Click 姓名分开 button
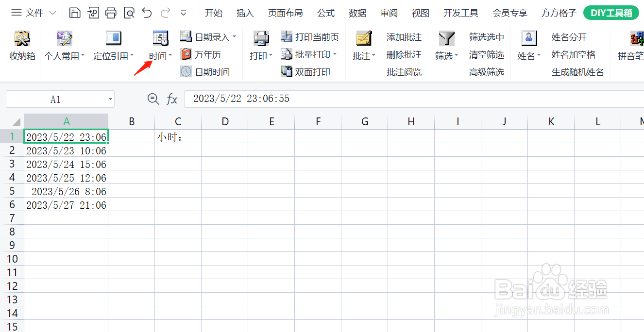644x332 pixels. [569, 37]
